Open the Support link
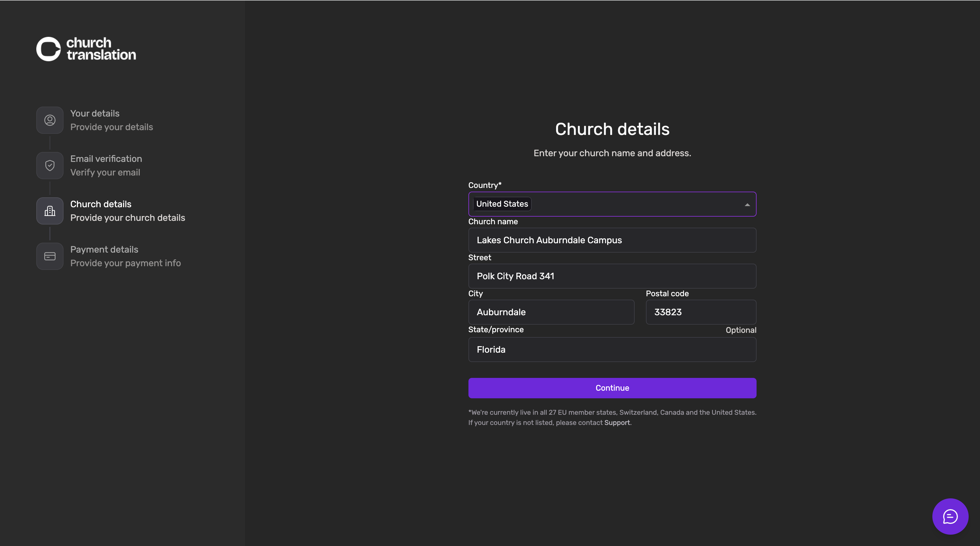 (x=617, y=422)
